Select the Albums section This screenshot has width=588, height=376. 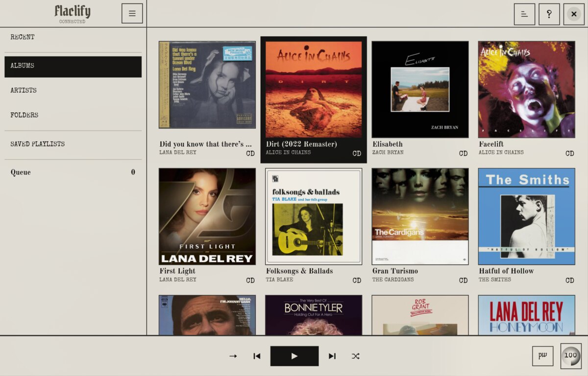pos(73,67)
